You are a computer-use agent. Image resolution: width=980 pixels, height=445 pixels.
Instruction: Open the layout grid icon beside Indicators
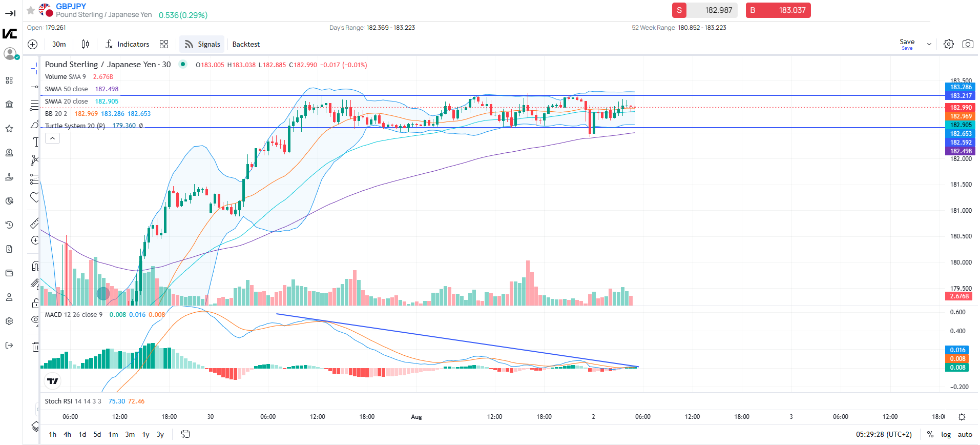tap(164, 44)
